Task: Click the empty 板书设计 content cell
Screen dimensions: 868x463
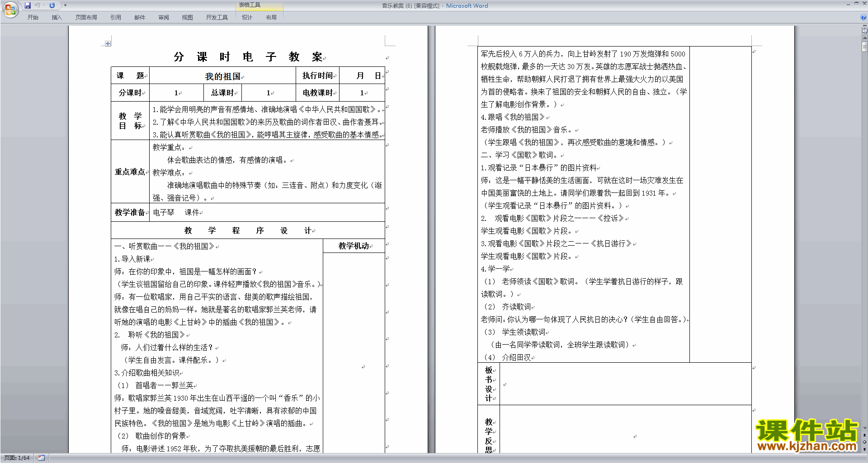Action: point(626,384)
